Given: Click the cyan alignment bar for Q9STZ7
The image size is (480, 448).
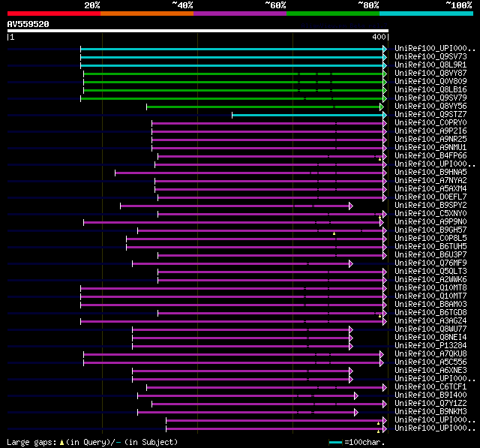Looking at the screenshot, I should point(307,115).
